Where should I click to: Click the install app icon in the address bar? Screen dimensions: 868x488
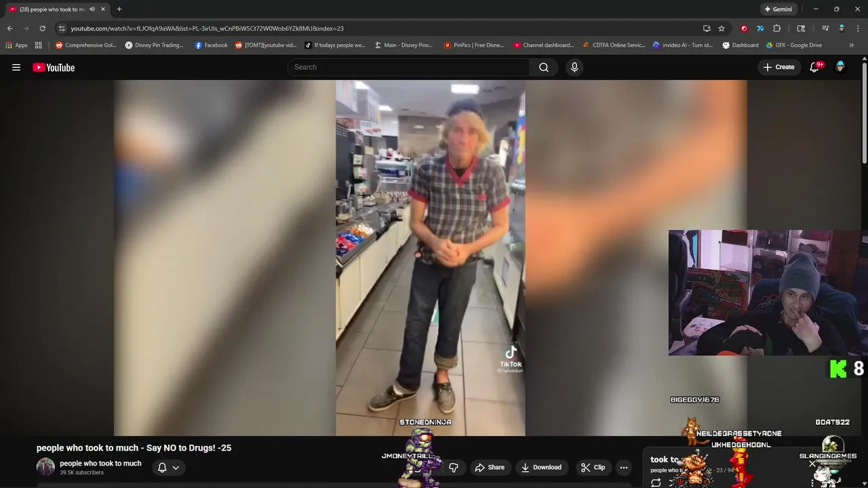pos(707,28)
